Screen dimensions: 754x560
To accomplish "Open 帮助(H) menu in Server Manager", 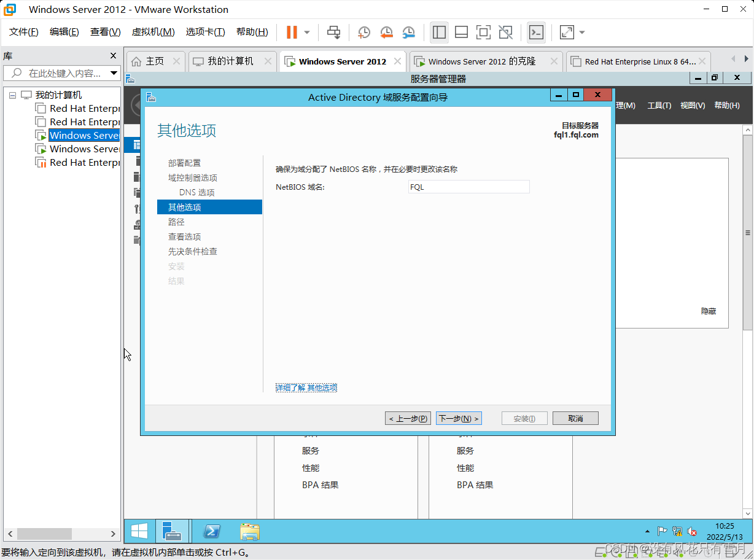I will (727, 106).
